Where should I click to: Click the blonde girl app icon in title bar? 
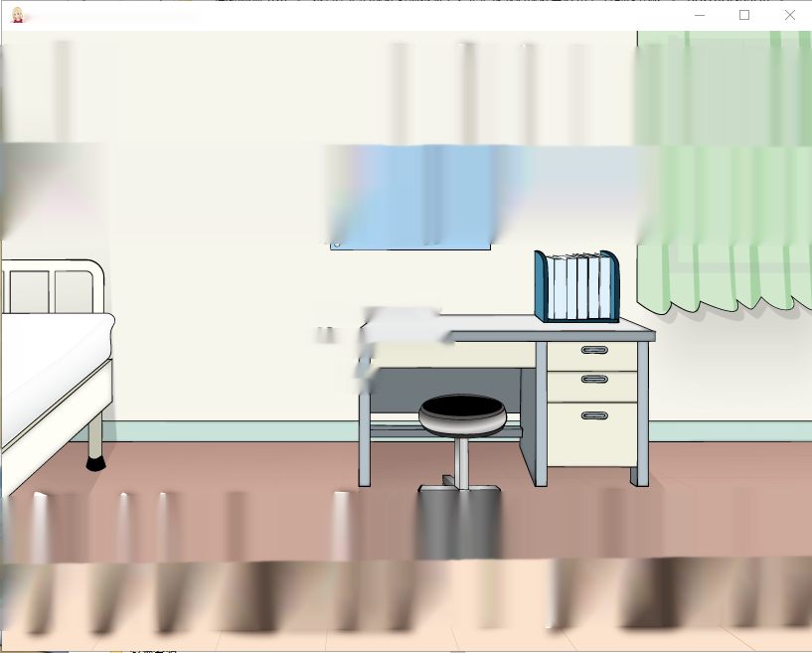point(18,15)
